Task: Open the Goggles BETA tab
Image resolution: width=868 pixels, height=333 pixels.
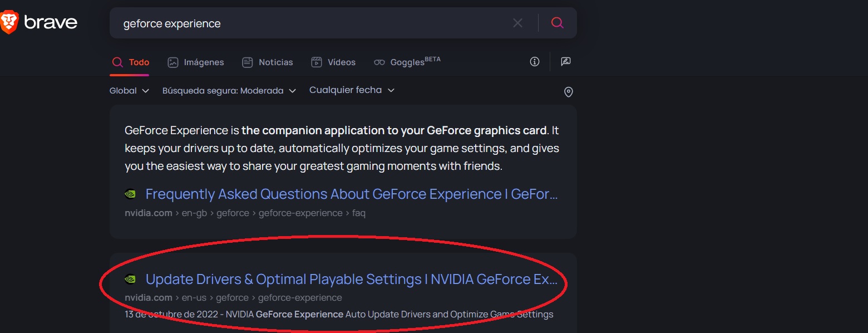Action: click(x=407, y=62)
